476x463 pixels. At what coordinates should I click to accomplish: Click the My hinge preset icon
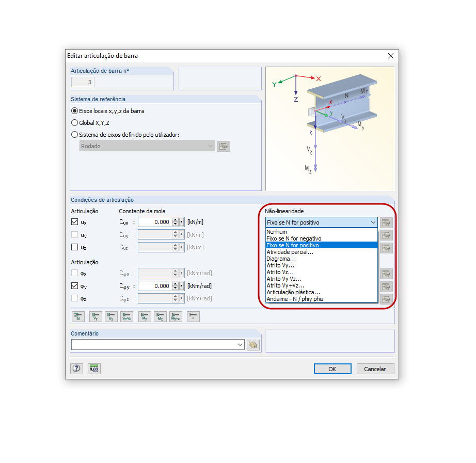145,316
